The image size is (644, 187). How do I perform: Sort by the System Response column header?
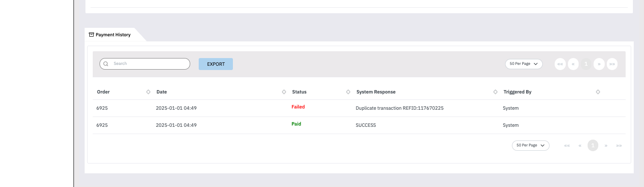tap(376, 92)
